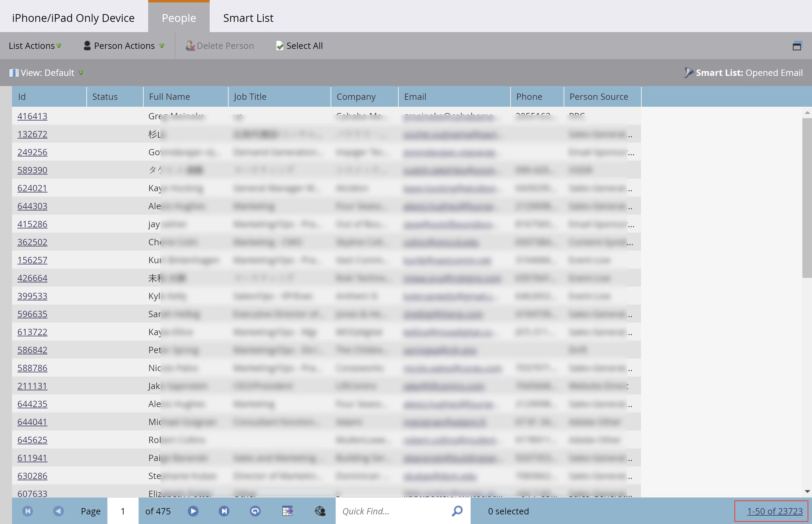Viewport: 812px width, 524px height.
Task: Click the Quick Find magnifier icon
Action: click(x=457, y=511)
